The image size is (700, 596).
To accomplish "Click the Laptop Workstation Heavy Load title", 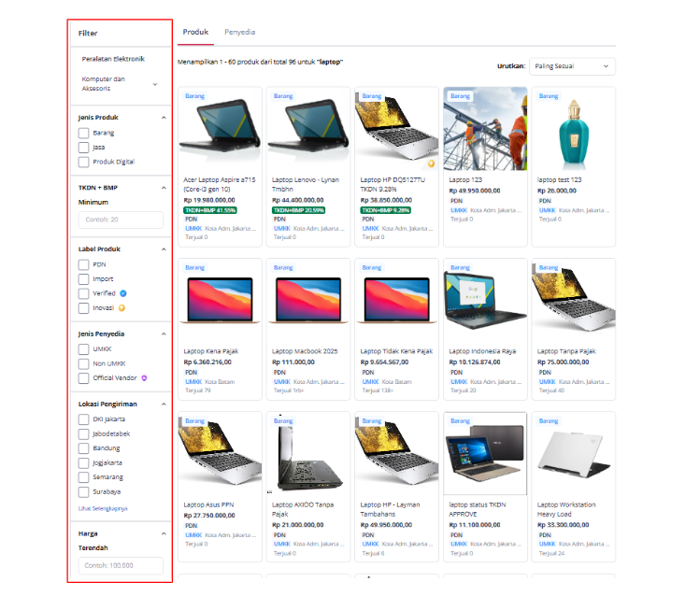I will point(566,509).
